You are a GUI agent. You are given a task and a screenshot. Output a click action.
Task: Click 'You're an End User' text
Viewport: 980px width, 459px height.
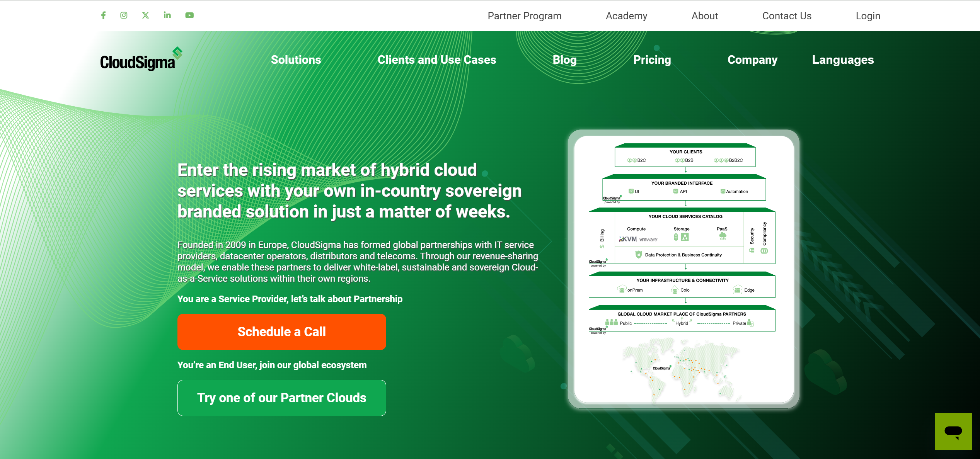[x=272, y=365]
